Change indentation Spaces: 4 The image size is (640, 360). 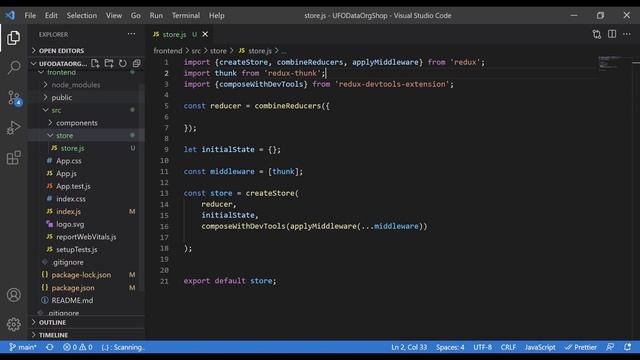(450, 347)
